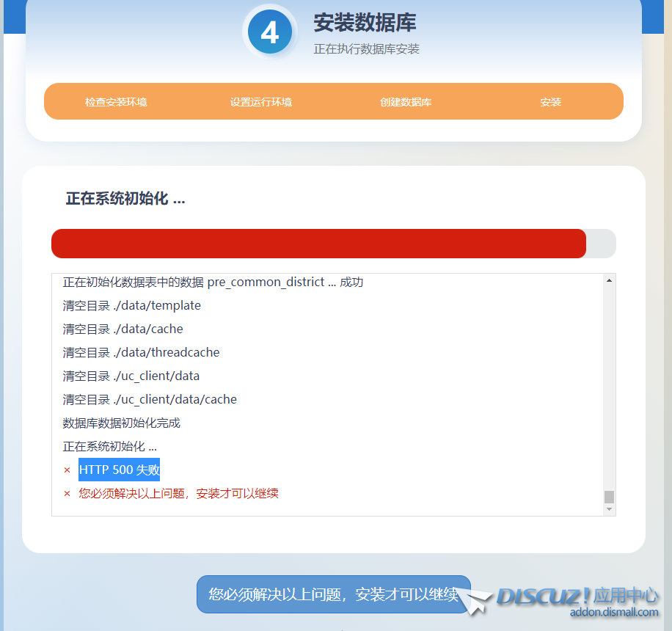Screen dimensions: 672x631
Task: Click the scrollbar down arrow in log box
Action: (609, 509)
